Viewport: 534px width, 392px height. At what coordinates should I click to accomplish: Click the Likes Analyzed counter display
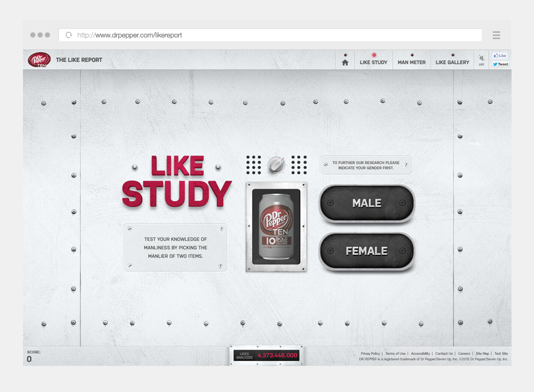tap(266, 356)
